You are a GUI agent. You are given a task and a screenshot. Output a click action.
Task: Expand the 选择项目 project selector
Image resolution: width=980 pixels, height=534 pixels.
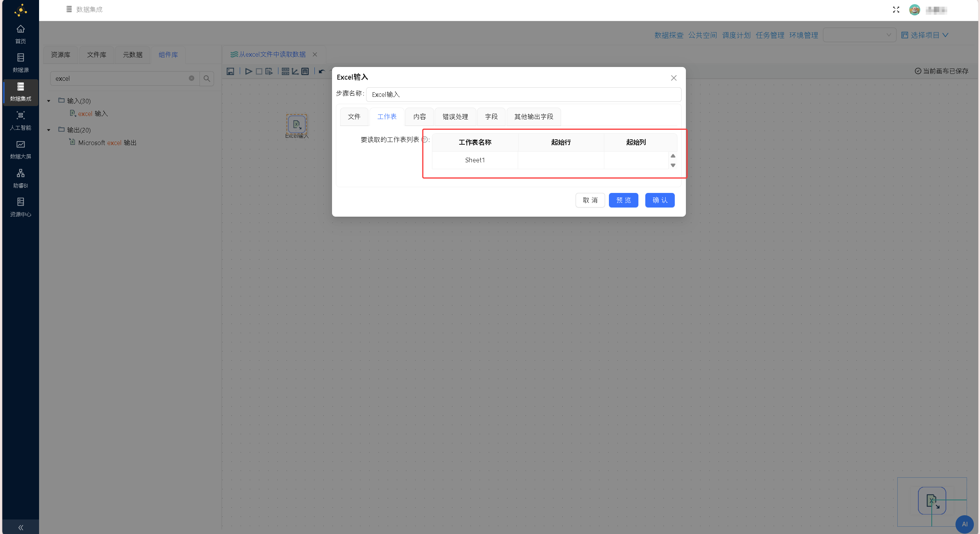(925, 35)
